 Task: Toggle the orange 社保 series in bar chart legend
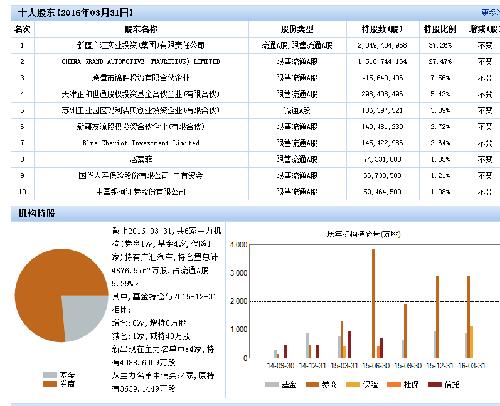[x=403, y=385]
